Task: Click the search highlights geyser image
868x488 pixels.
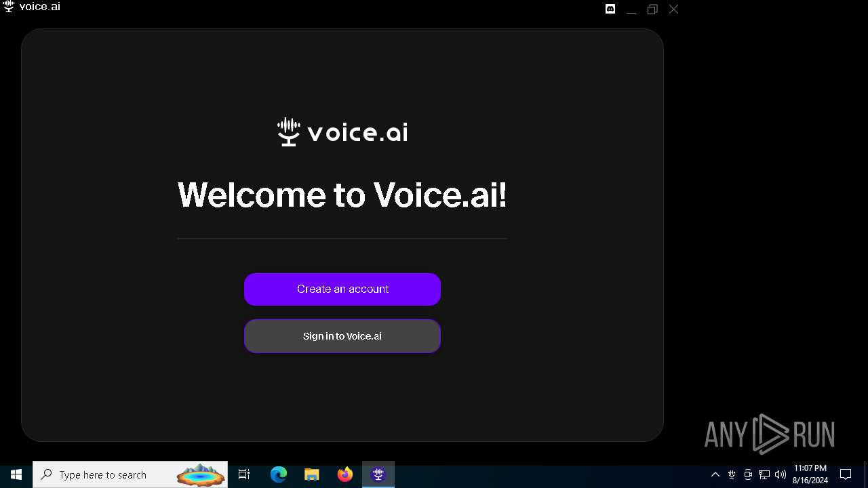Action: pos(201,474)
